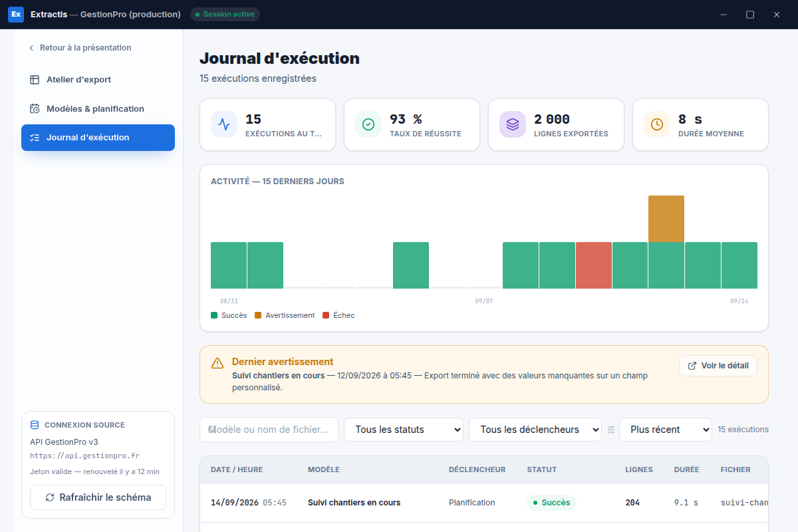Click the database icon beside Connexion source
Image resolution: width=798 pixels, height=532 pixels.
click(x=35, y=425)
